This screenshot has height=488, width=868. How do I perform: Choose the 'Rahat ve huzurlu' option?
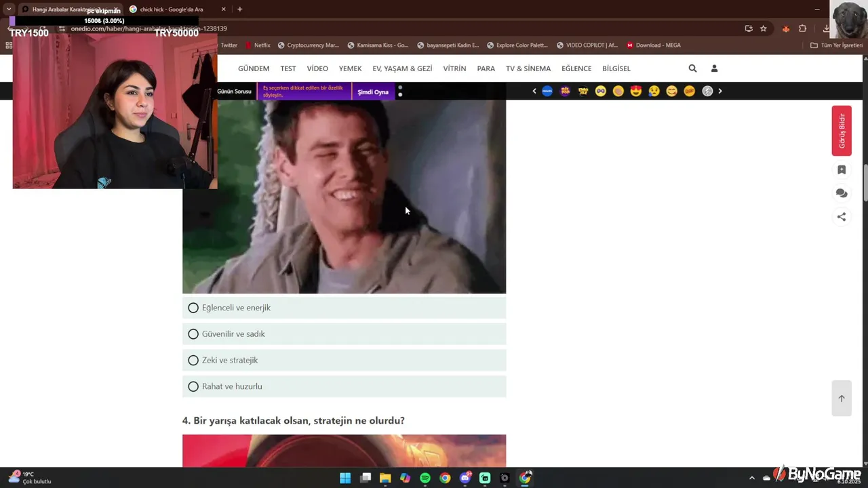click(344, 386)
